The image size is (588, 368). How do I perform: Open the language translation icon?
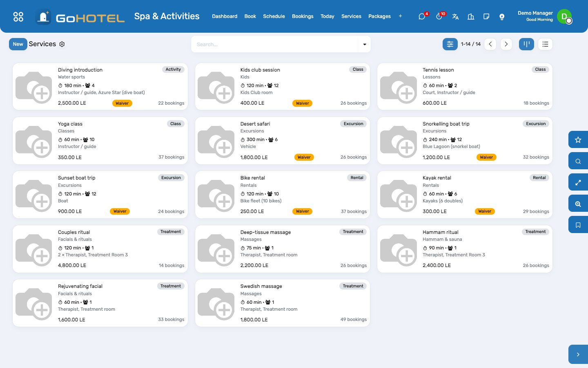coord(455,16)
